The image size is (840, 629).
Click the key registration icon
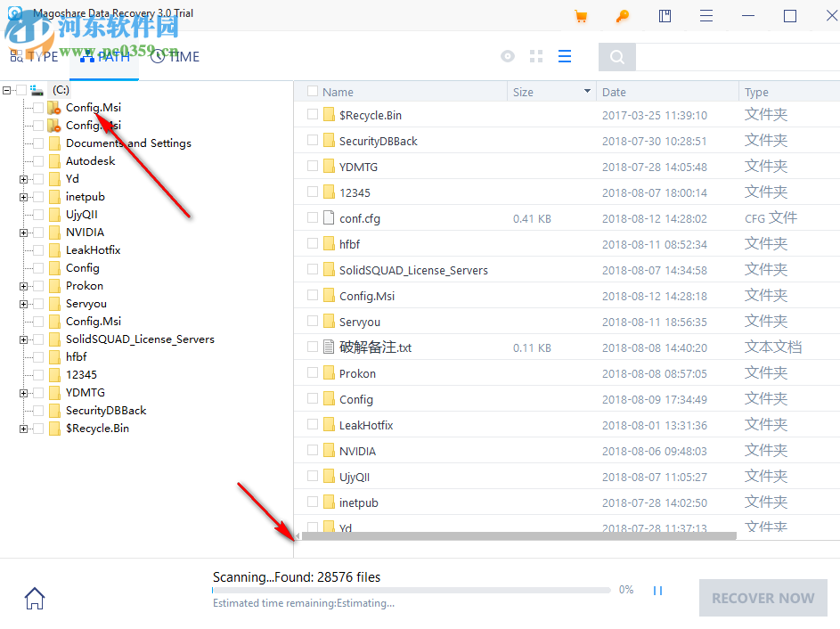[x=622, y=15]
